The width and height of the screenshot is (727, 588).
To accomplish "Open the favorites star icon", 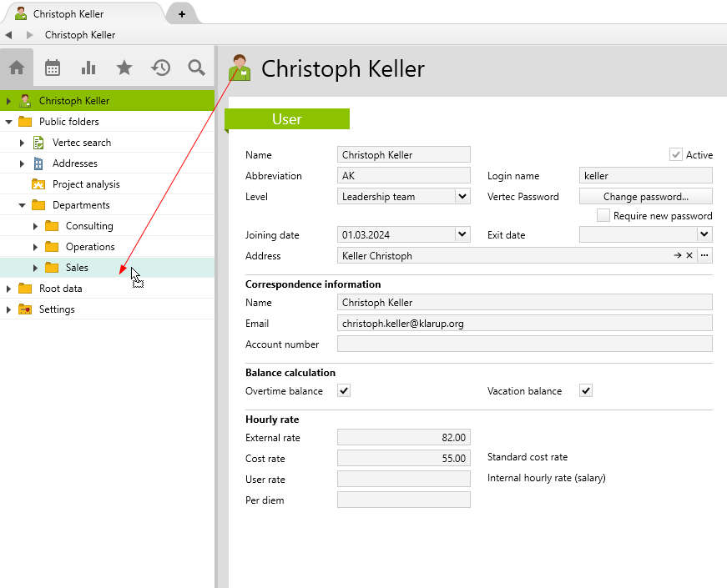I will 124,68.
